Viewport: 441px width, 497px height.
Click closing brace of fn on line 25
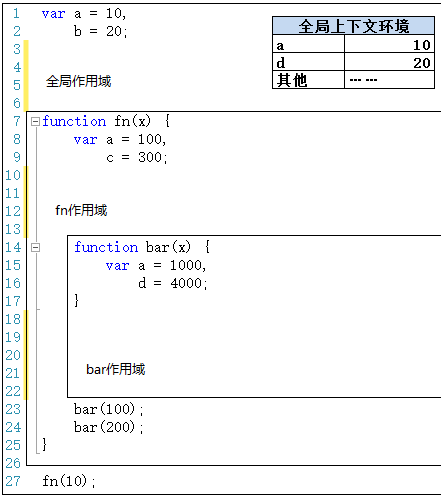tap(44, 445)
